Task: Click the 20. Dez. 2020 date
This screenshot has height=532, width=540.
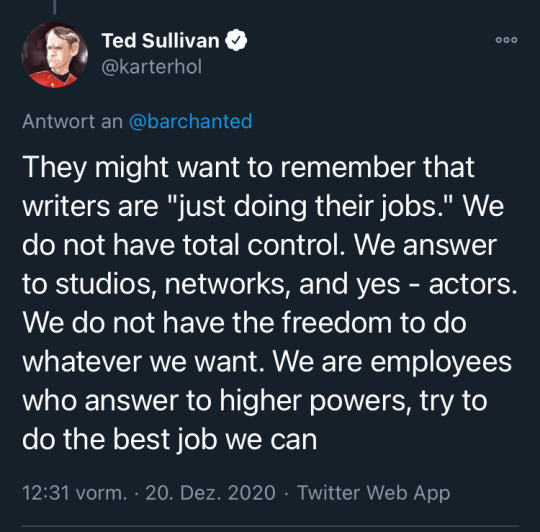Action: coord(210,493)
